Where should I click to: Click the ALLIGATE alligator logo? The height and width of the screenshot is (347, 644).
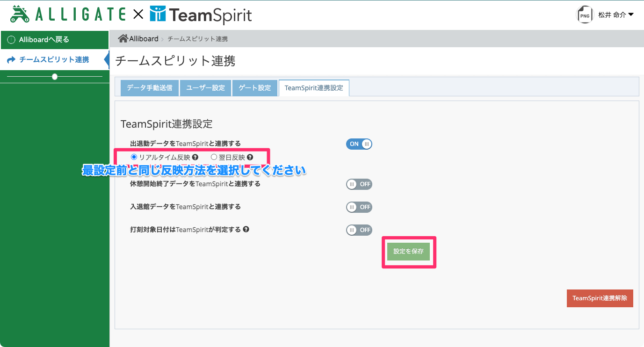click(x=68, y=14)
